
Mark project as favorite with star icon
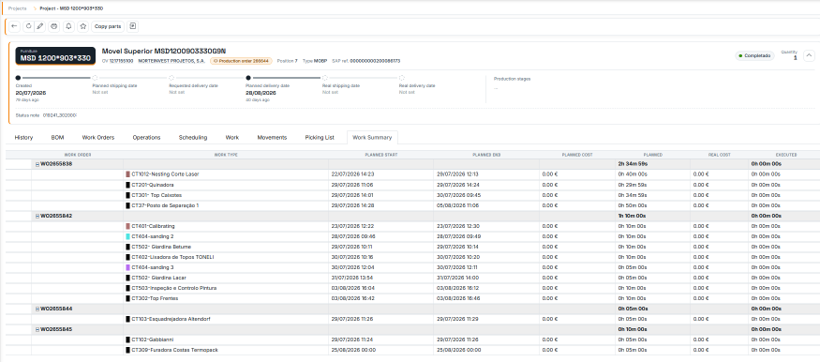[83, 26]
